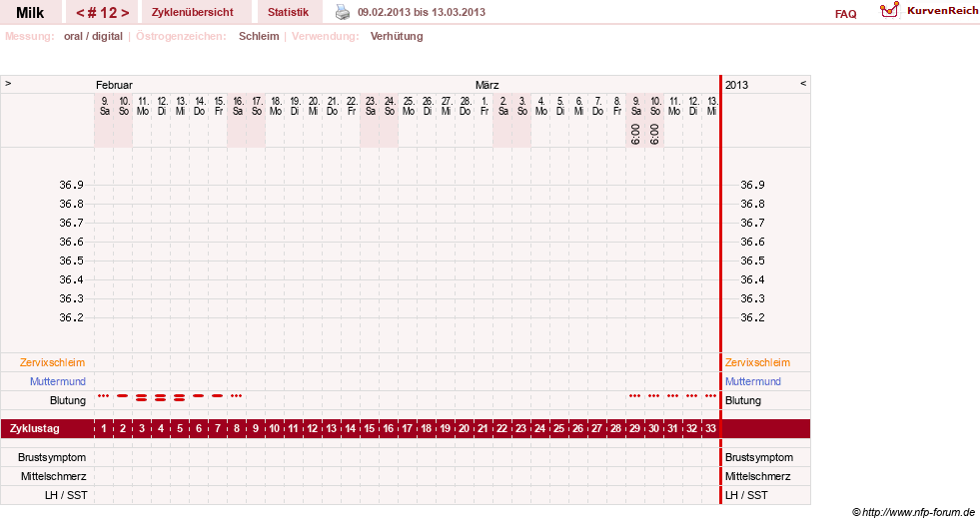Click the Mittelschmerz row label on the left

pos(53,476)
